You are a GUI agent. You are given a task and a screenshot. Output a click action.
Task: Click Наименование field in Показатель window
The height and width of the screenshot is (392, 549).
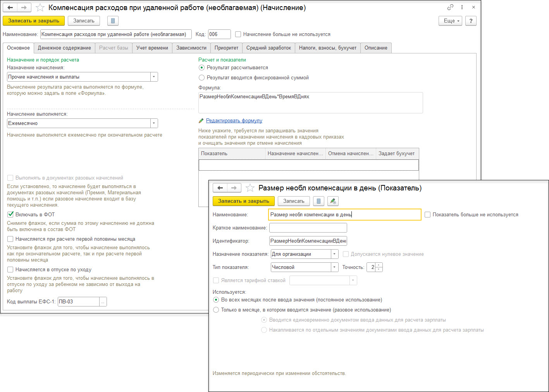(x=345, y=215)
